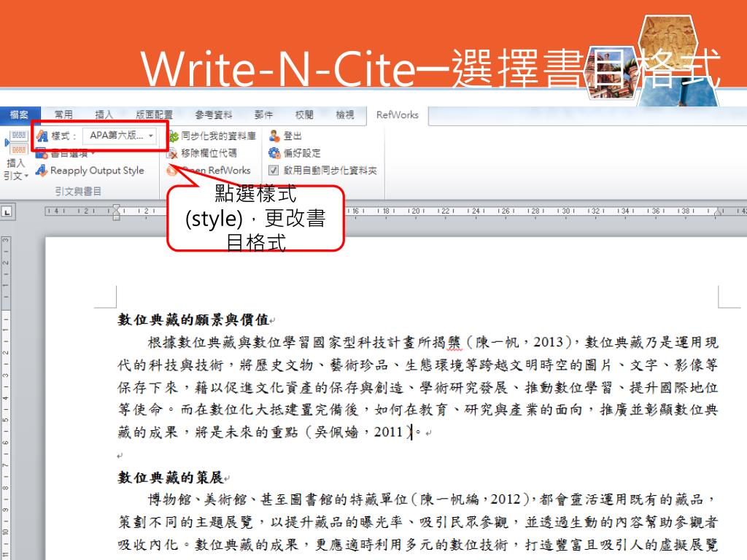Expand the 書目選項 dropdown arrow
The height and width of the screenshot is (560, 747).
point(93,153)
